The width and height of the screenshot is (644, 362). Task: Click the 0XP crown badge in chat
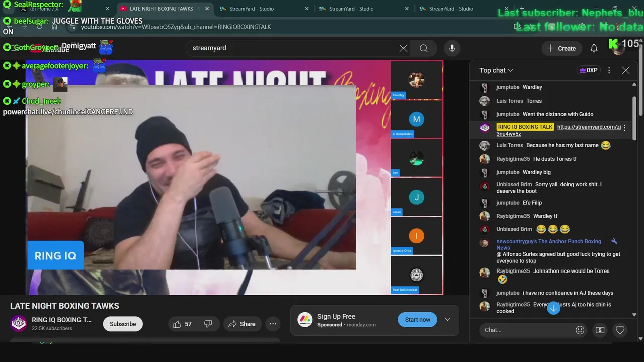pyautogui.click(x=588, y=70)
